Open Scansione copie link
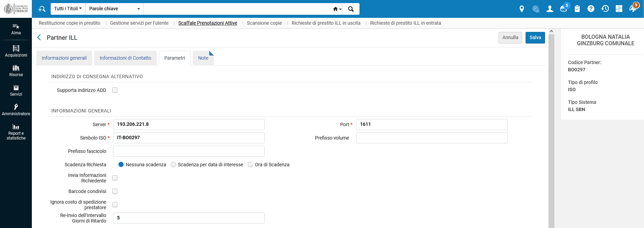Image resolution: width=644 pixels, height=228 pixels. [x=264, y=23]
